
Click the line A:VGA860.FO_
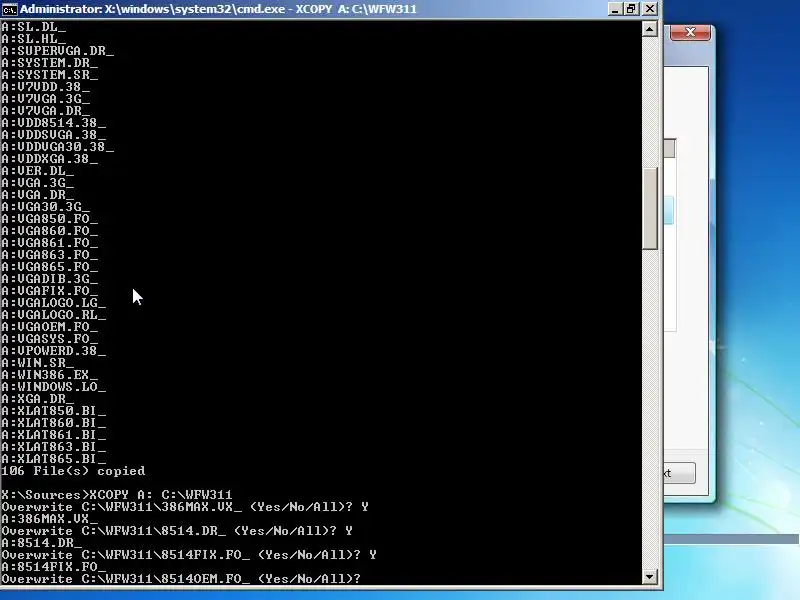tap(49, 231)
